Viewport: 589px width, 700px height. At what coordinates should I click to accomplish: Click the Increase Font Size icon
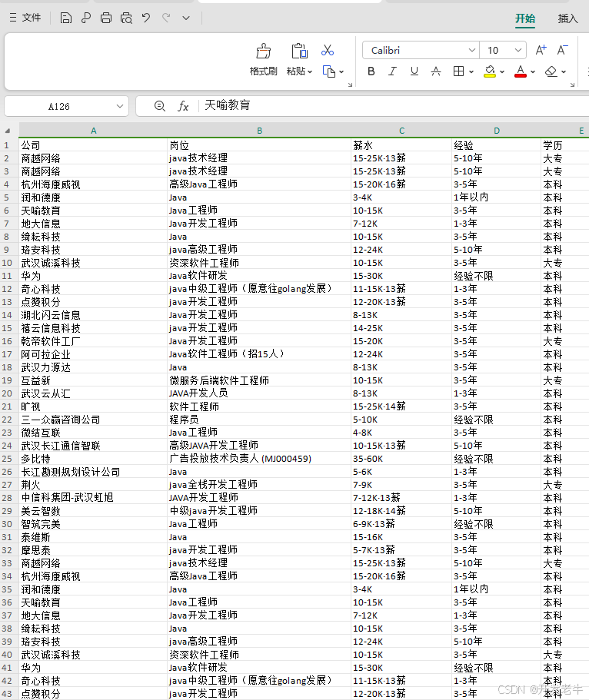tap(541, 50)
